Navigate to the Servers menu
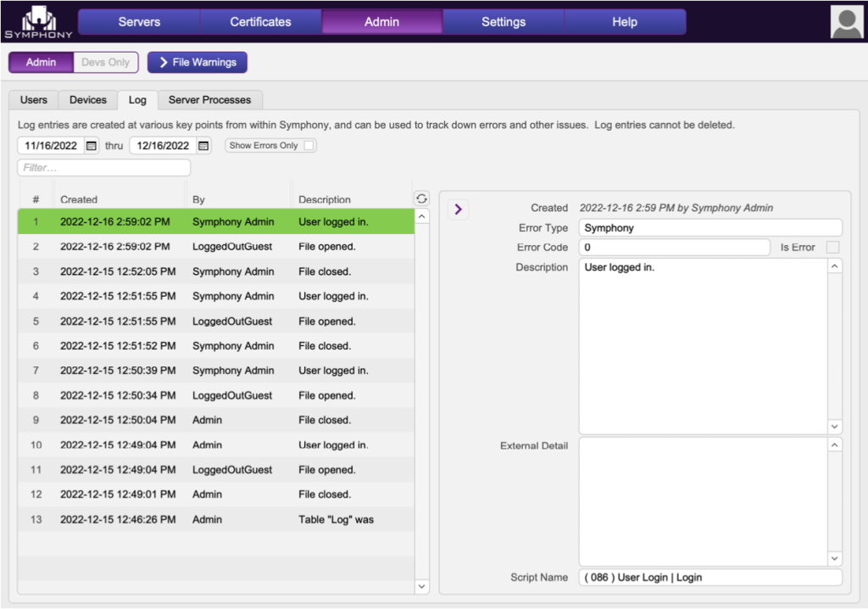This screenshot has height=609, width=868. 138,21
